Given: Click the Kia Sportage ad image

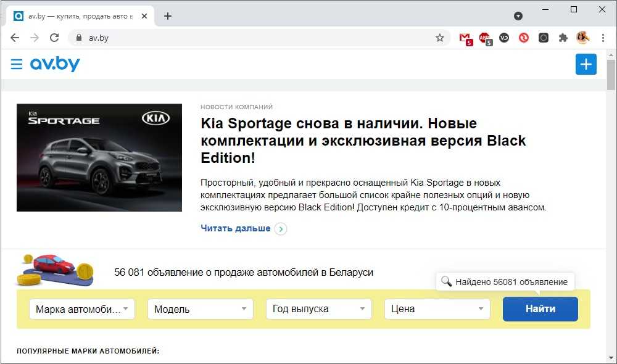Looking at the screenshot, I should 99,157.
